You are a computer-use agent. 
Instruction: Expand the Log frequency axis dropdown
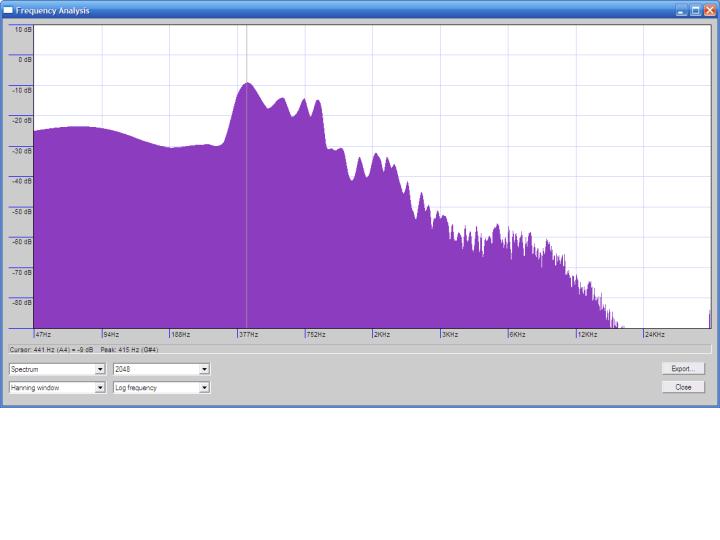[204, 388]
